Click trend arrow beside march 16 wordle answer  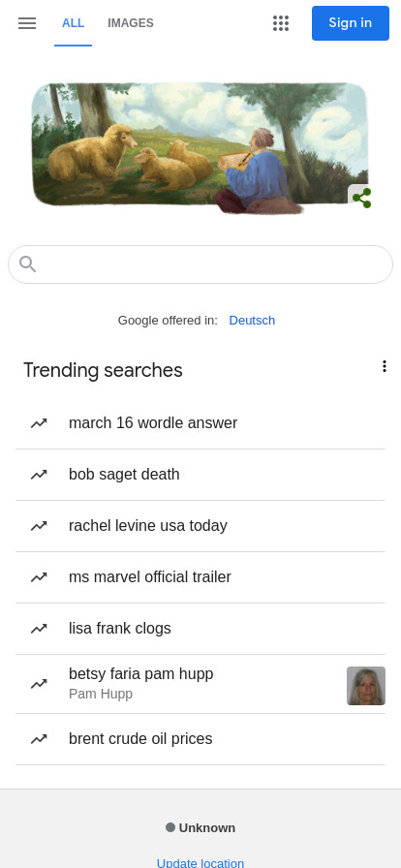pos(39,423)
